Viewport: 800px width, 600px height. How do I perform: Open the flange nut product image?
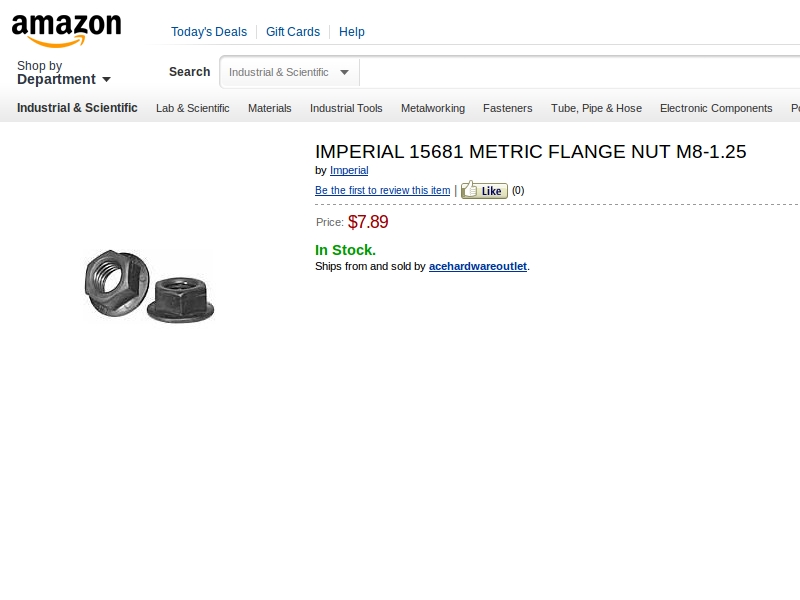[x=149, y=286]
